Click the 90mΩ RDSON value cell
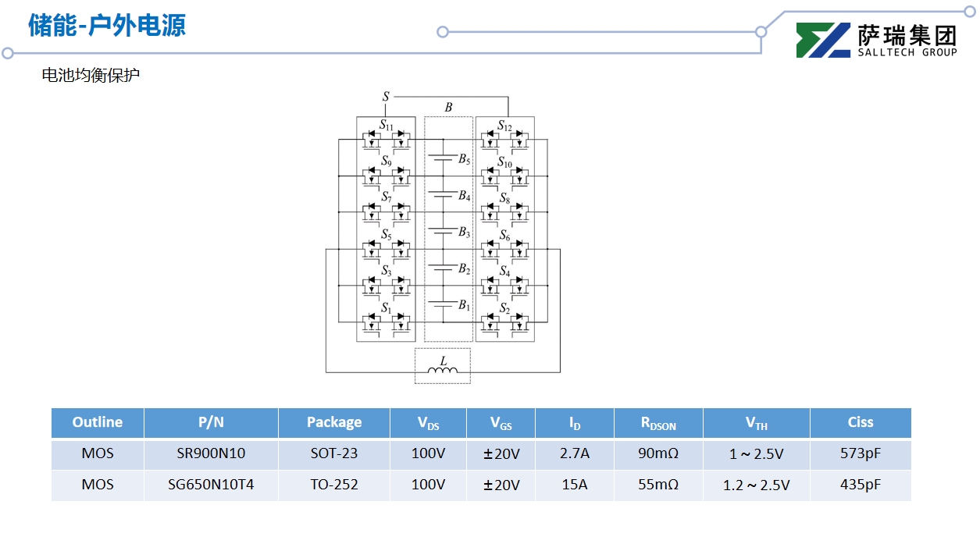980x551 pixels. coord(657,453)
